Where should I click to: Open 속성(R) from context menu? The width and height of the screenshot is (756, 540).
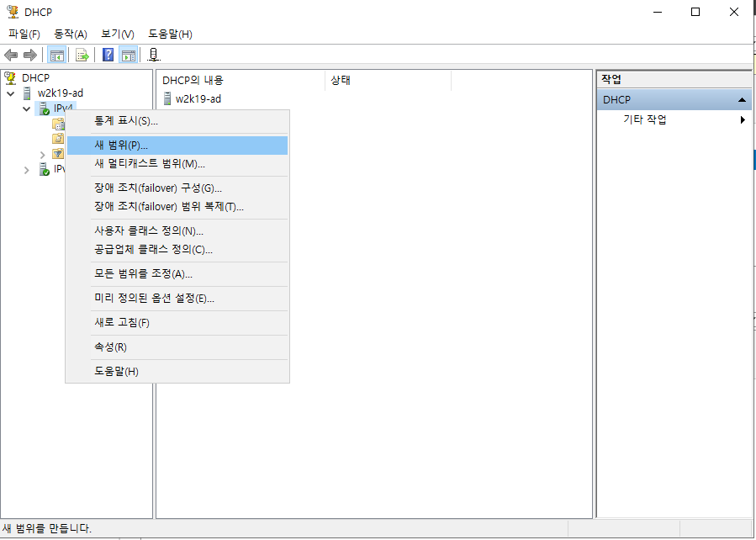(177, 347)
